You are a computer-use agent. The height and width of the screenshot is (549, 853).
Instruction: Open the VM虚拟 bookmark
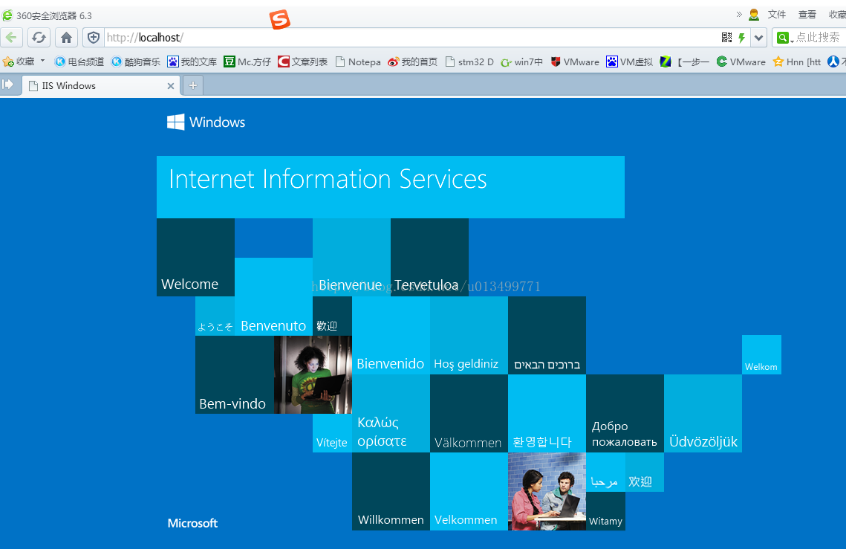pos(629,61)
